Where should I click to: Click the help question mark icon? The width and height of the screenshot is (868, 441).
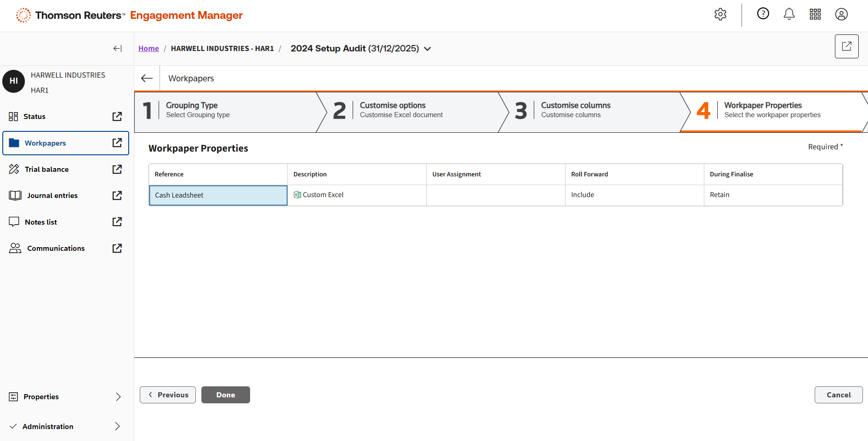763,14
